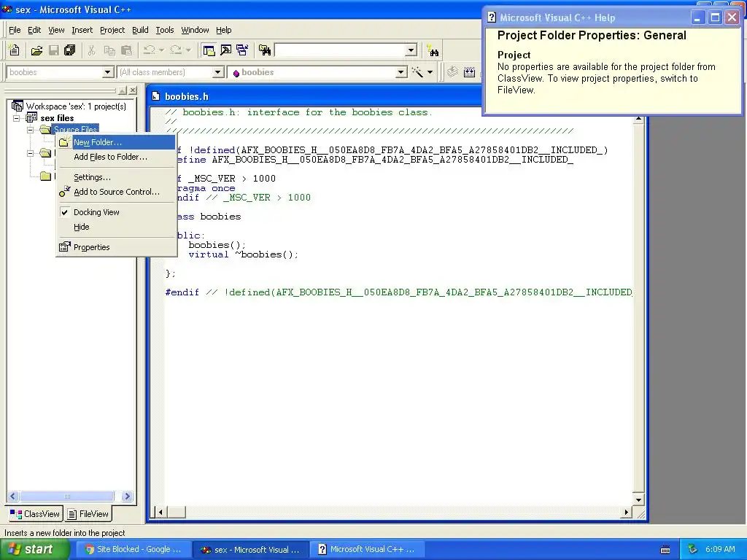
Task: Choose Settings... from context menu
Action: click(116, 177)
